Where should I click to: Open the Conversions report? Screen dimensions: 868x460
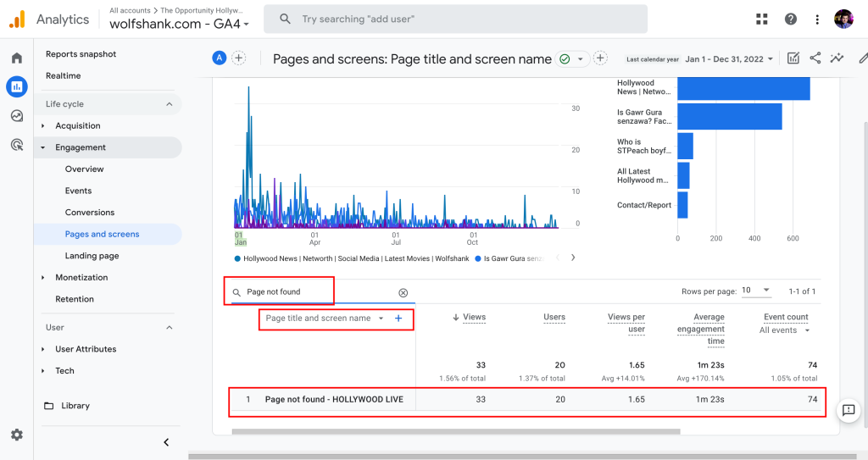click(x=90, y=213)
